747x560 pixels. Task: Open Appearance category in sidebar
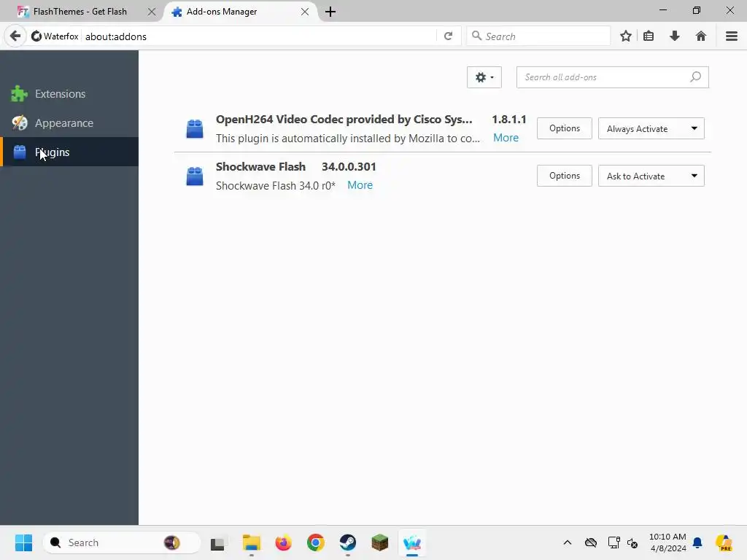[69, 122]
